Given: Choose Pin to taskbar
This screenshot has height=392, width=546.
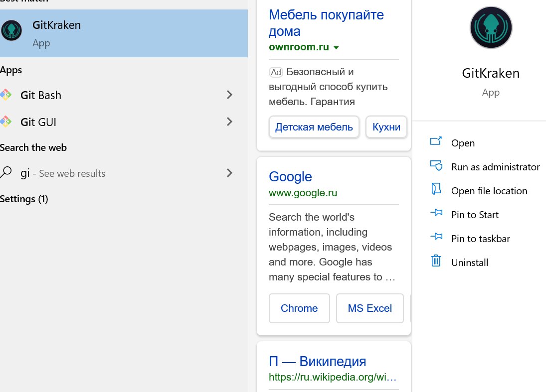Looking at the screenshot, I should click(x=481, y=239).
